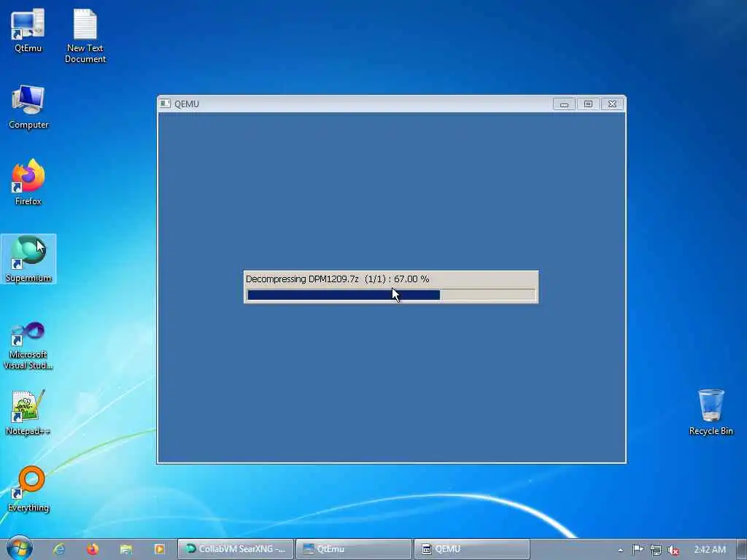Click the QEMU title bar text
The width and height of the screenshot is (747, 560).
(x=187, y=104)
